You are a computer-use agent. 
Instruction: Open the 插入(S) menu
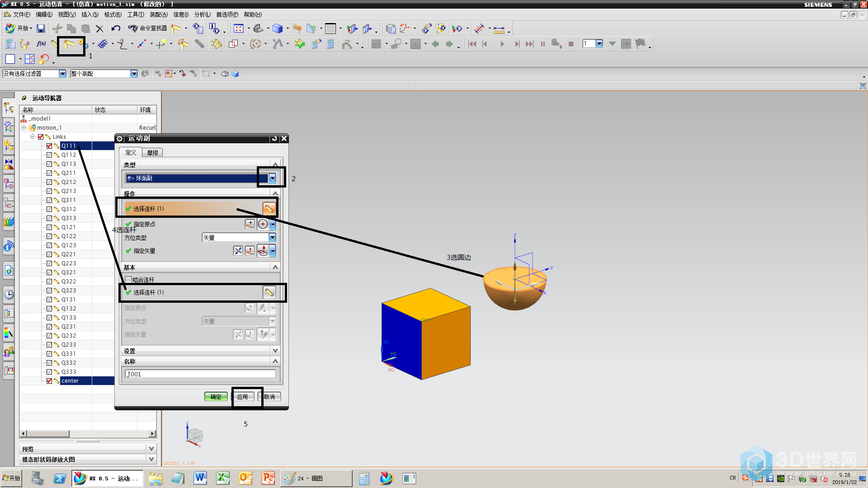90,14
